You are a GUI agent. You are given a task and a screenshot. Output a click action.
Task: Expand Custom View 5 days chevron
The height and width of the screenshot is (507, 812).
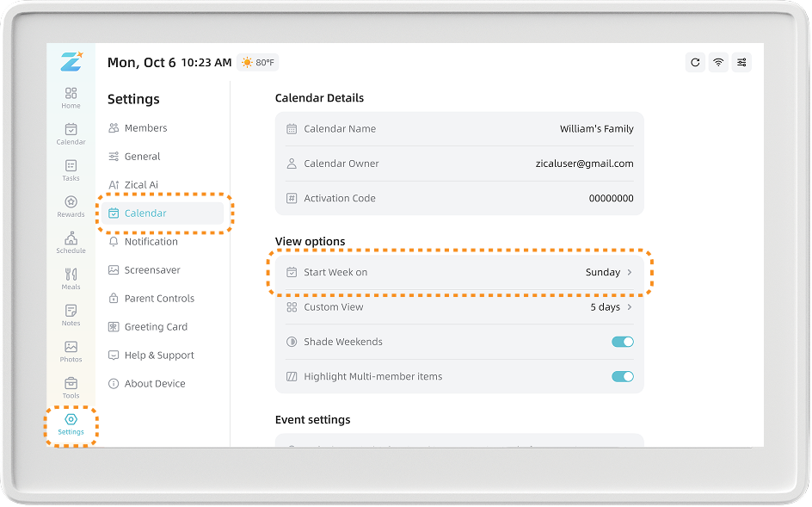(630, 307)
